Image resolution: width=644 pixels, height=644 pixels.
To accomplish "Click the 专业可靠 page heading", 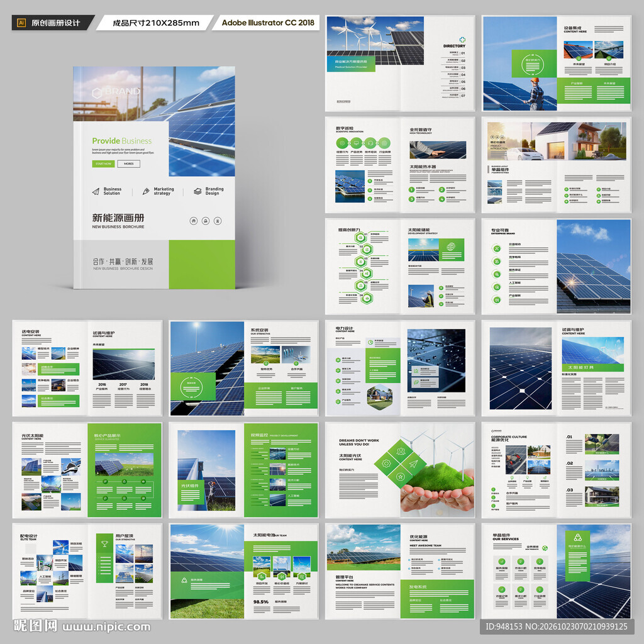I will [500, 230].
